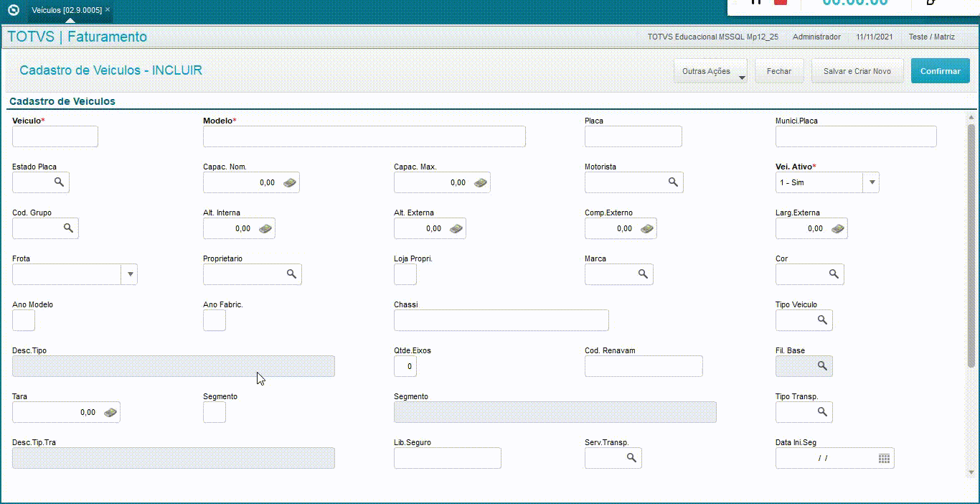Focus the Qtde.Eixos input field
The height and width of the screenshot is (504, 980).
pyautogui.click(x=405, y=366)
